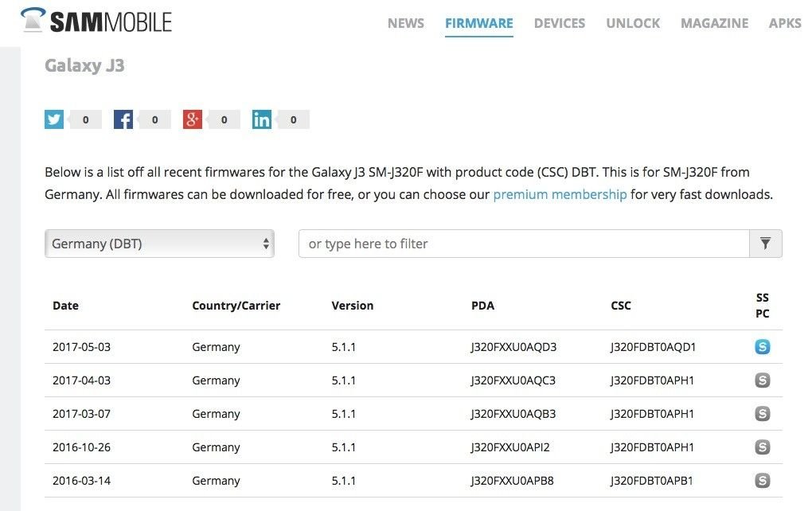The width and height of the screenshot is (812, 511).
Task: Click the Date column header
Action: pyautogui.click(x=66, y=306)
